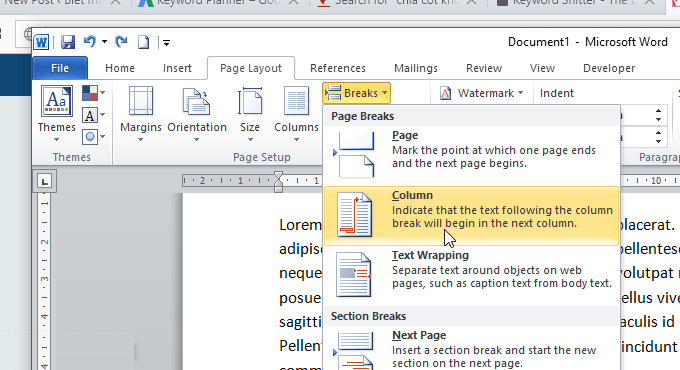Insert a Page break from the menu

pyautogui.click(x=471, y=155)
